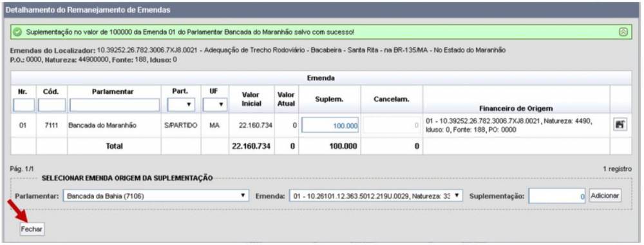Open the Part. filter dropdown
Image resolution: width=644 pixels, height=245 pixels.
tap(181, 105)
